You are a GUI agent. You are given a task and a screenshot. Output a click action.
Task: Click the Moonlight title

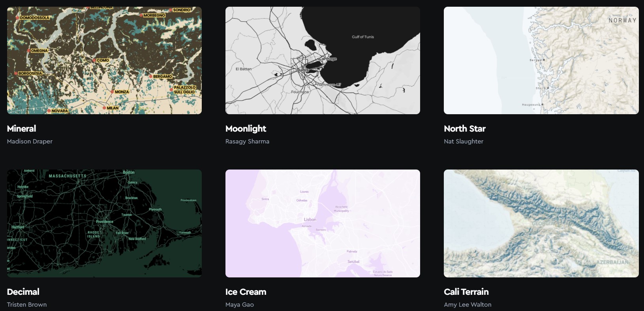coord(246,129)
